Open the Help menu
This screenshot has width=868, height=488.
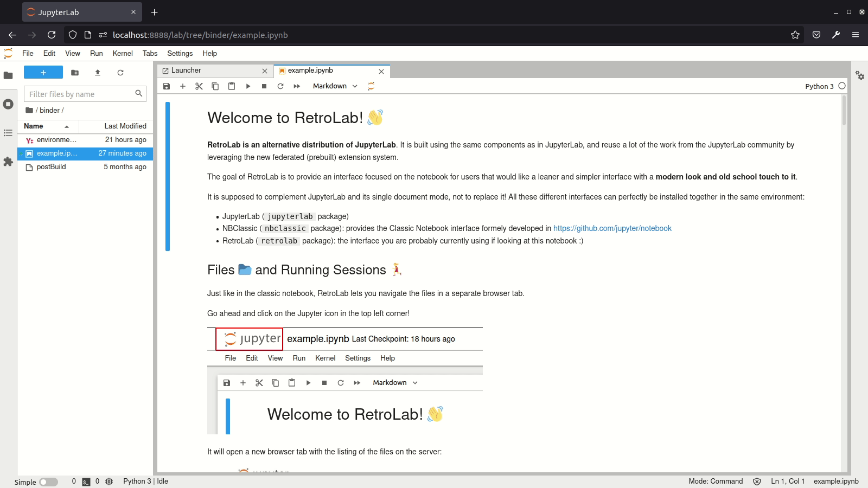210,53
